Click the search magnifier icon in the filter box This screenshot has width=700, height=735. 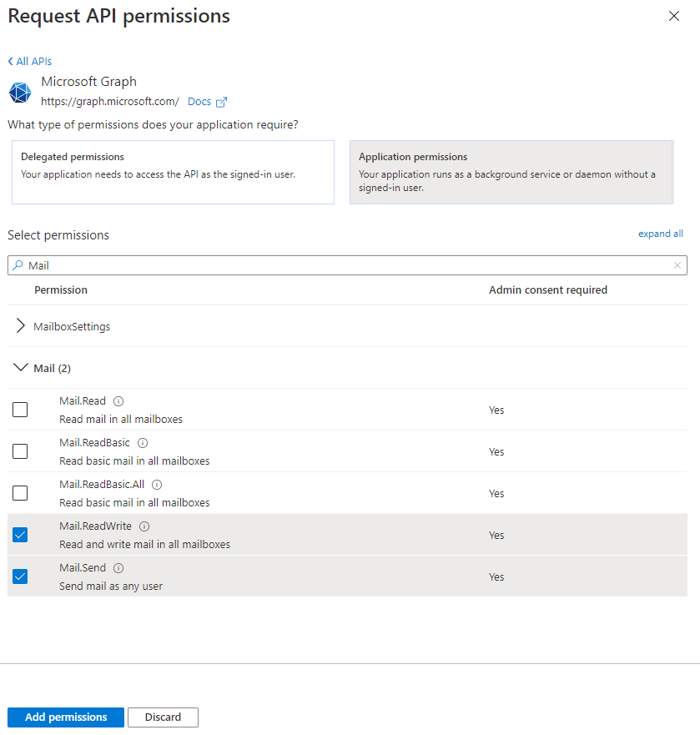click(18, 265)
